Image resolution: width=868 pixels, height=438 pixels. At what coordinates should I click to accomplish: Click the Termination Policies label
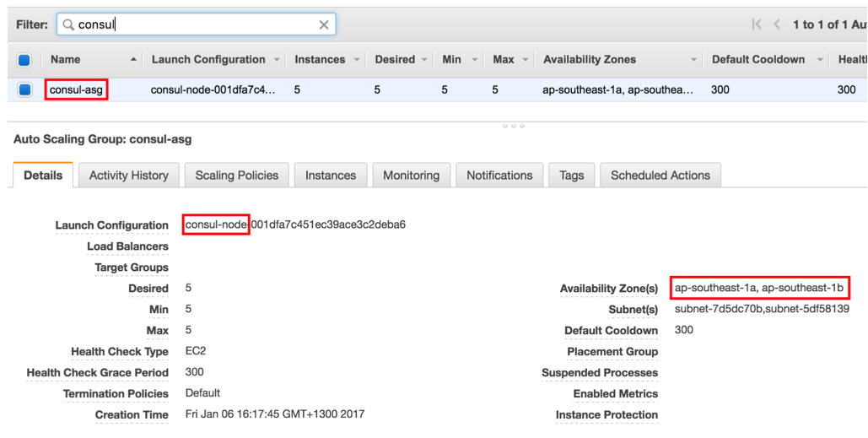(x=116, y=394)
